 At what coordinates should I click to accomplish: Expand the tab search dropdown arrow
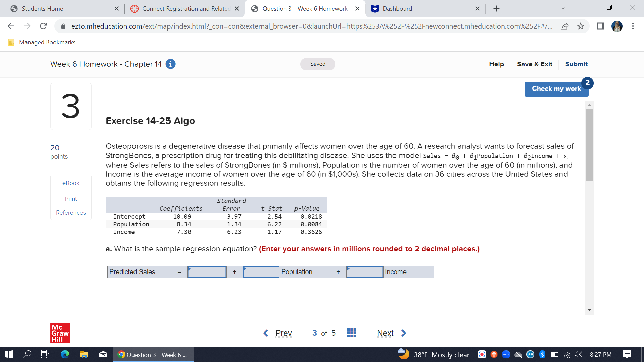point(563,8)
